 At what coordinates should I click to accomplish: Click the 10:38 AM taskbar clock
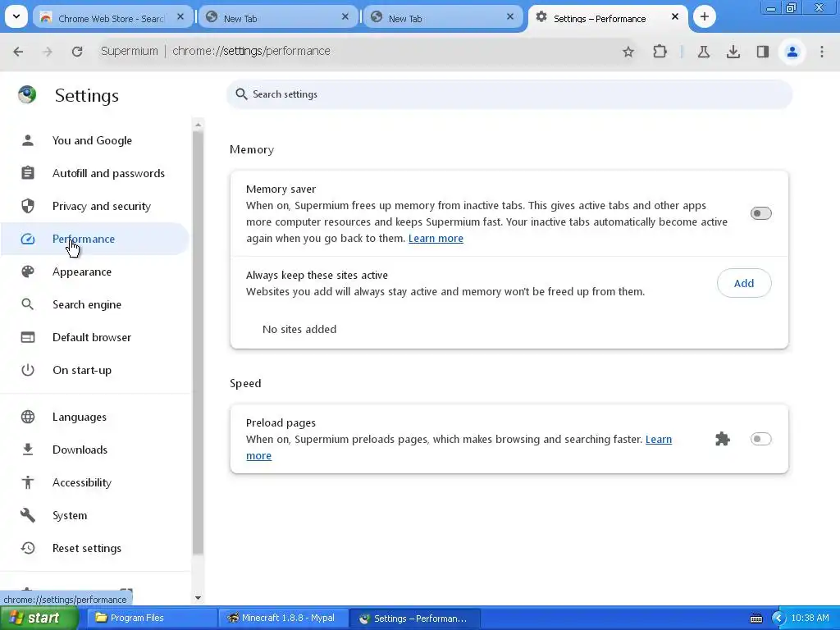click(x=810, y=619)
